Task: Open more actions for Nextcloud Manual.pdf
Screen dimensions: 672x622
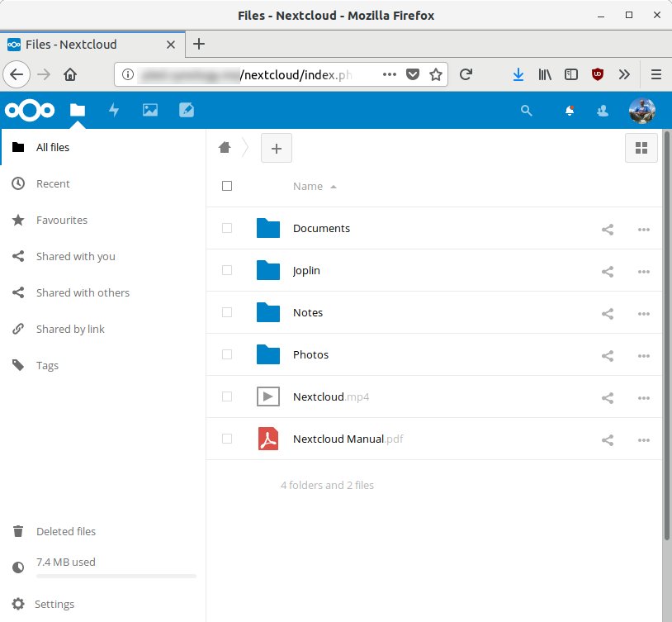Action: pyautogui.click(x=644, y=439)
